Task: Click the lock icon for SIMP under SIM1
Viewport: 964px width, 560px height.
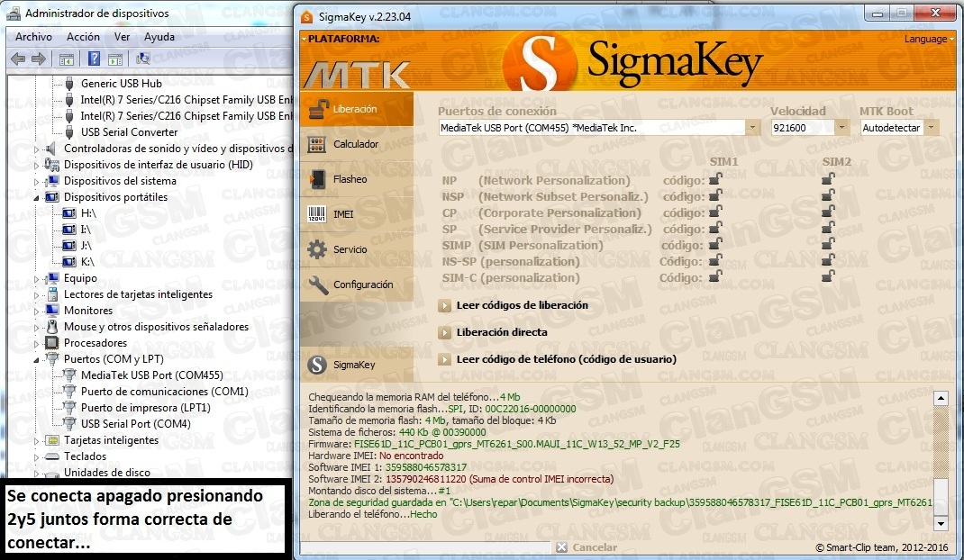Action: [715, 244]
